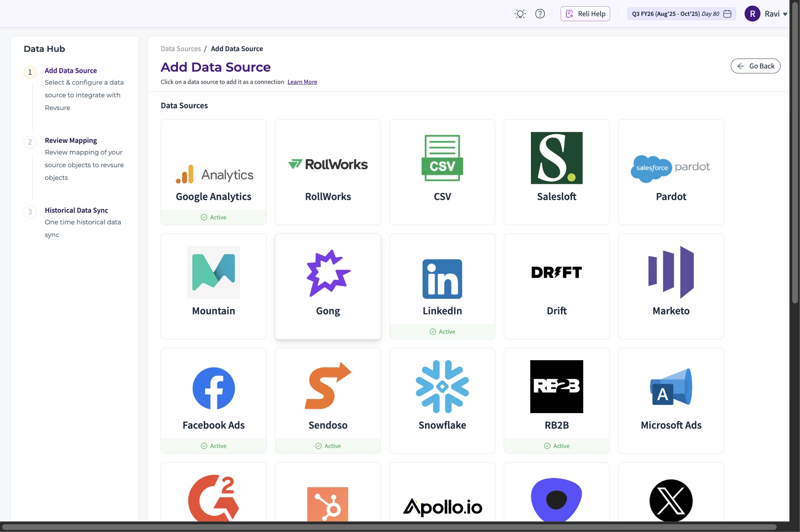Click the Go Back button
The image size is (800, 532).
pos(755,66)
